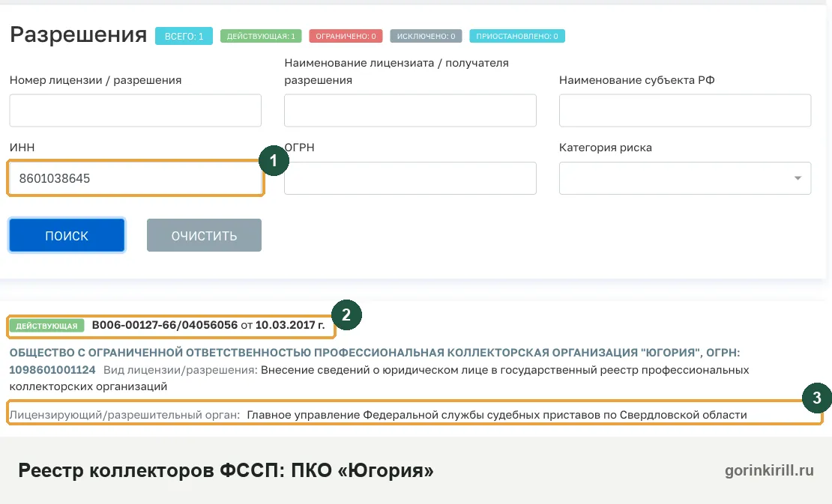
Task: Focus the Наименование лицензиата input field
Action: (x=410, y=110)
